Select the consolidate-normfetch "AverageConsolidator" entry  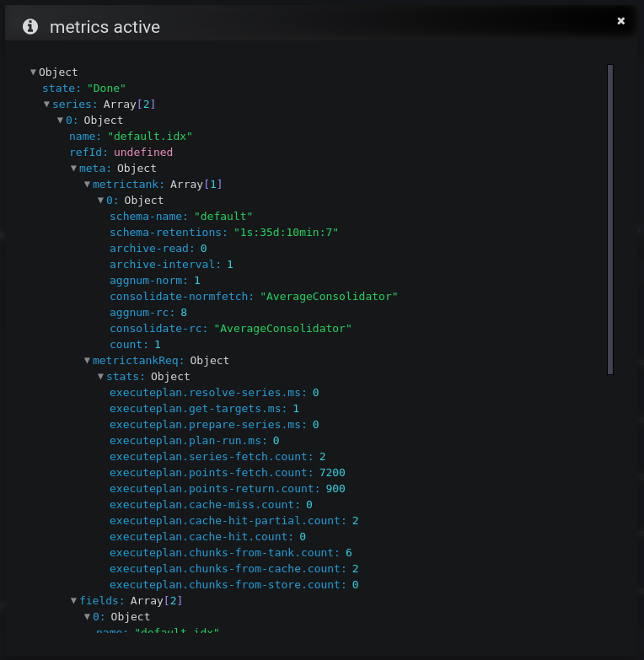pyautogui.click(x=253, y=297)
